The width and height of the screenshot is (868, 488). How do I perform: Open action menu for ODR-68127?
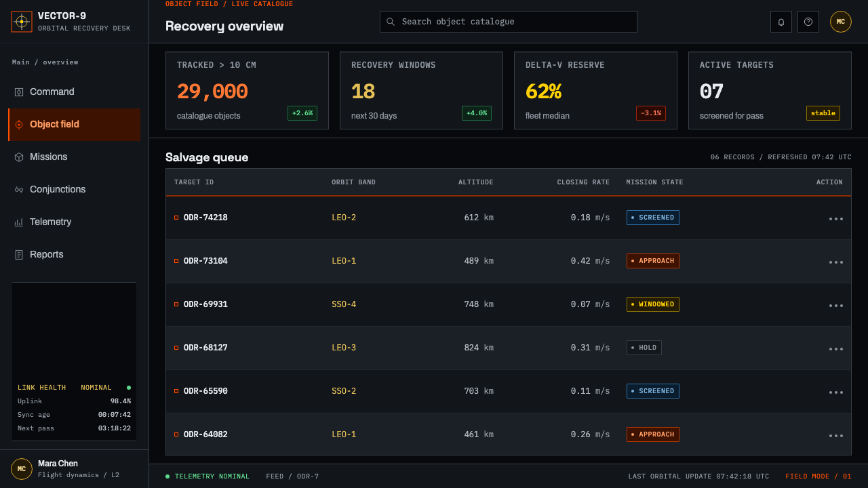point(836,348)
